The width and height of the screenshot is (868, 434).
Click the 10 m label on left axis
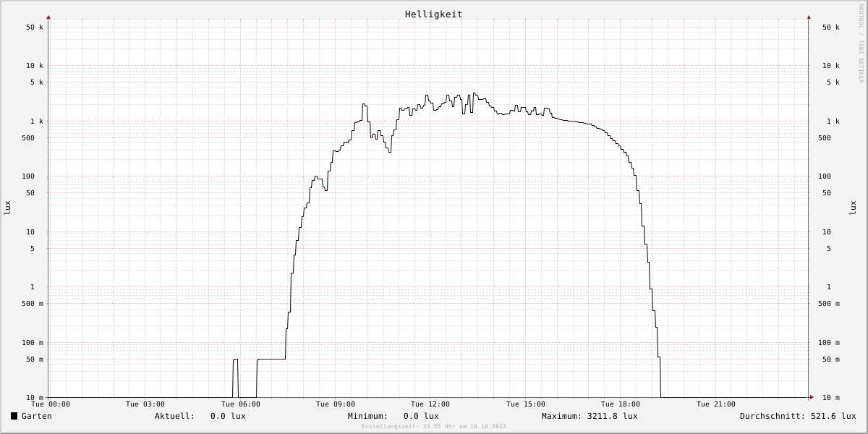(35, 398)
